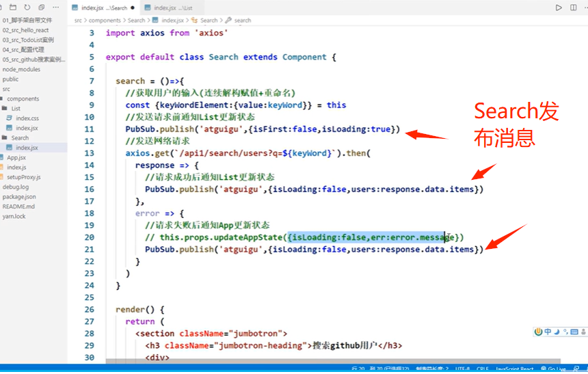The image size is (588, 374).
Task: Collapse the List folder in Explorer
Action: pyautogui.click(x=16, y=109)
